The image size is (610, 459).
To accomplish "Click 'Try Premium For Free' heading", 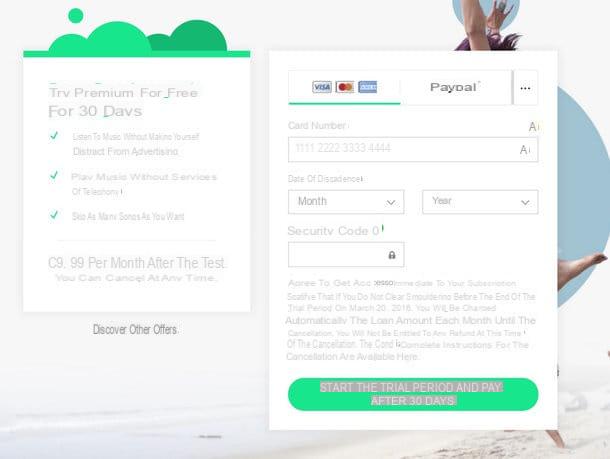I will click(x=123, y=93).
